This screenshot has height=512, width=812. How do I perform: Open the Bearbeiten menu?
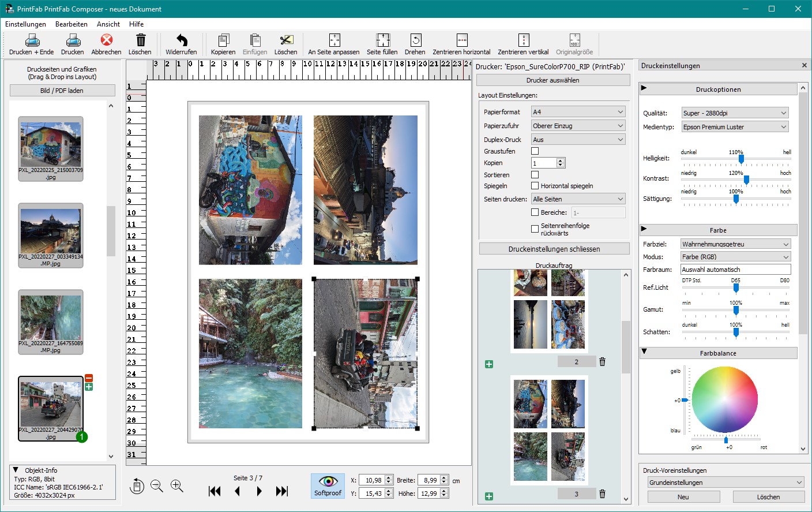[x=70, y=24]
